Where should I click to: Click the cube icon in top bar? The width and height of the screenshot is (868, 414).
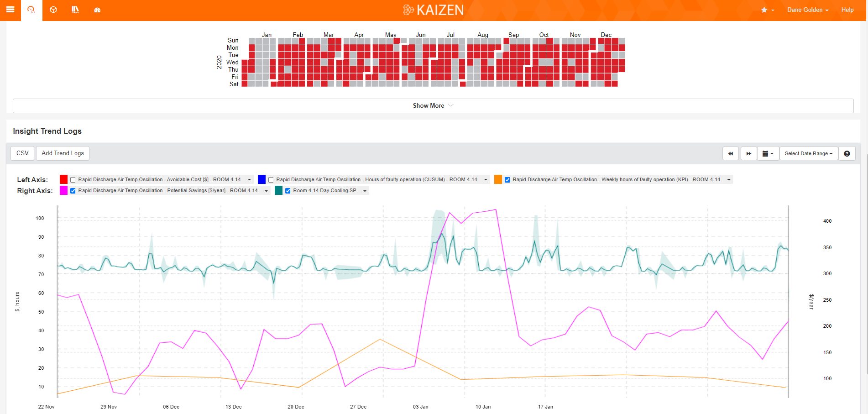click(53, 10)
